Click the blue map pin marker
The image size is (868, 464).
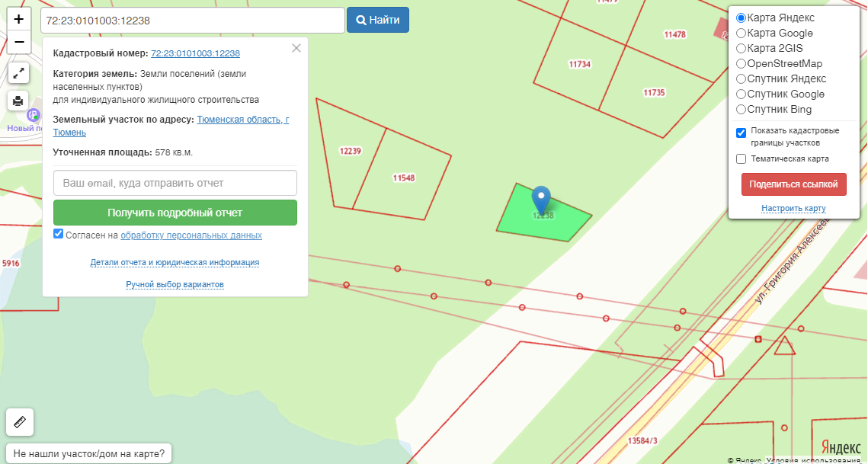541,200
